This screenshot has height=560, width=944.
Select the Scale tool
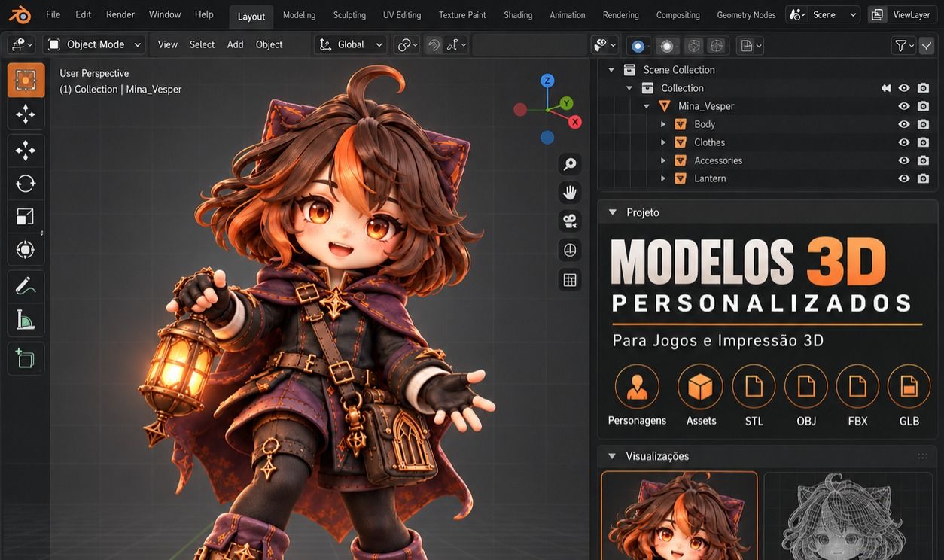(x=26, y=217)
